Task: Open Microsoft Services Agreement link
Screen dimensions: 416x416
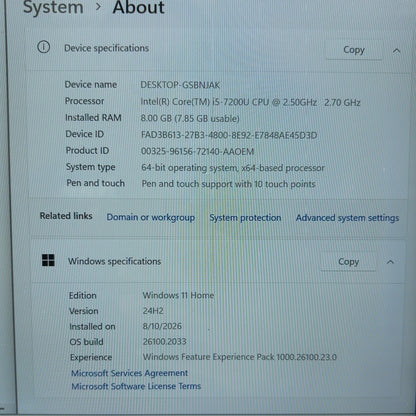Action: [x=130, y=373]
